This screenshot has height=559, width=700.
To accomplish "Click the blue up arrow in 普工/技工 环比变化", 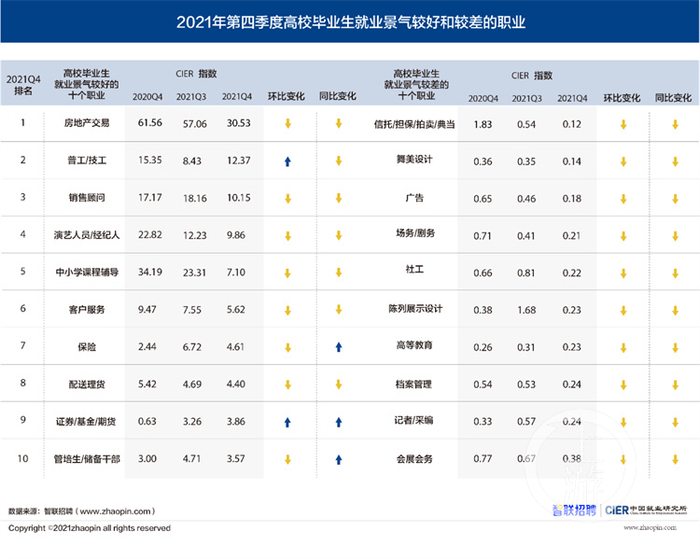I will [x=288, y=162].
